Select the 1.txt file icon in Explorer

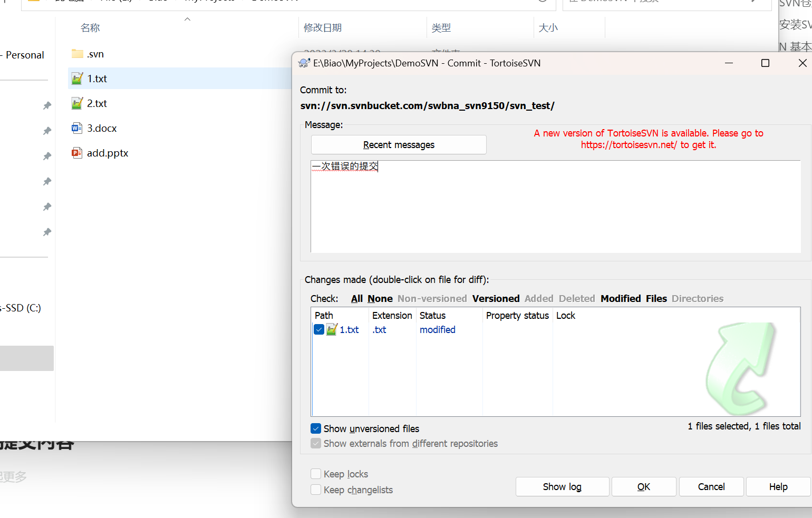[x=78, y=79]
